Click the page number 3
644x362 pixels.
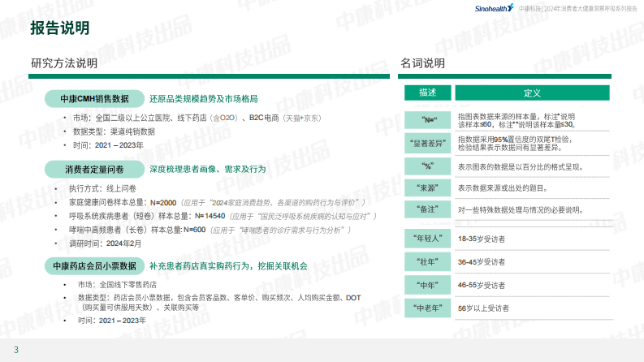tap(16, 350)
